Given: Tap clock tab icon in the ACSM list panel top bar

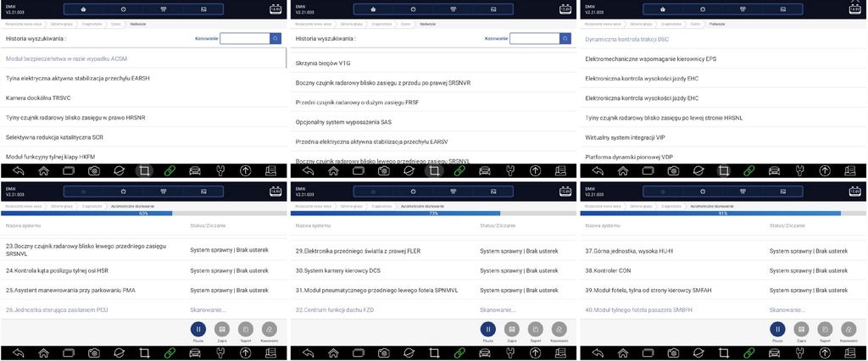Looking at the screenshot, I should 124,8.
